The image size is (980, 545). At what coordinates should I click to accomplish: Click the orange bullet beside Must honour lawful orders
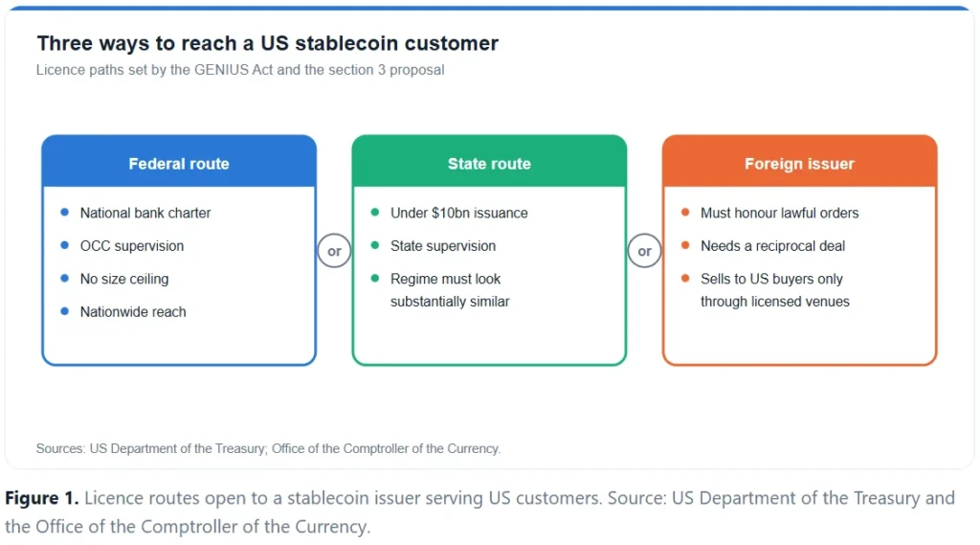coord(685,212)
